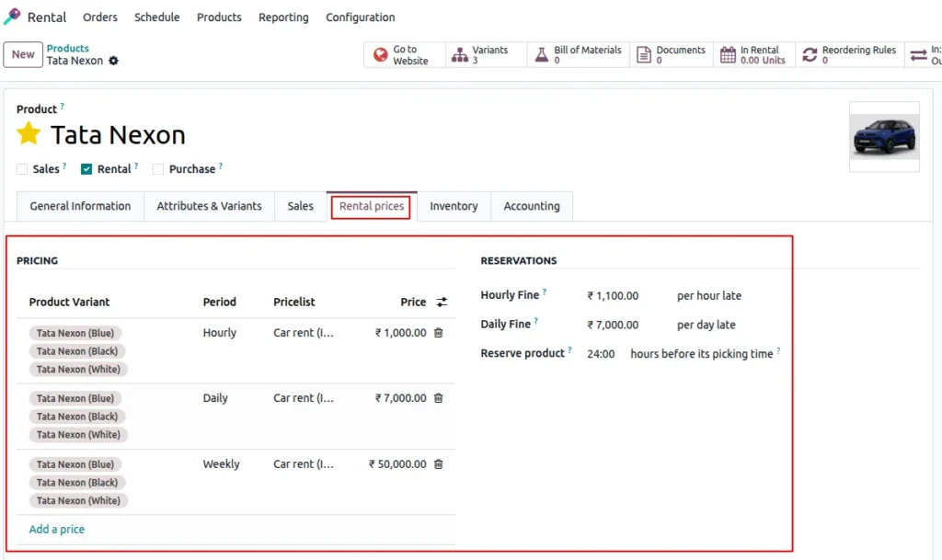Click Tata Nexon (Black) tag in Daily row
Screen dimensions: 942x560
click(77, 417)
